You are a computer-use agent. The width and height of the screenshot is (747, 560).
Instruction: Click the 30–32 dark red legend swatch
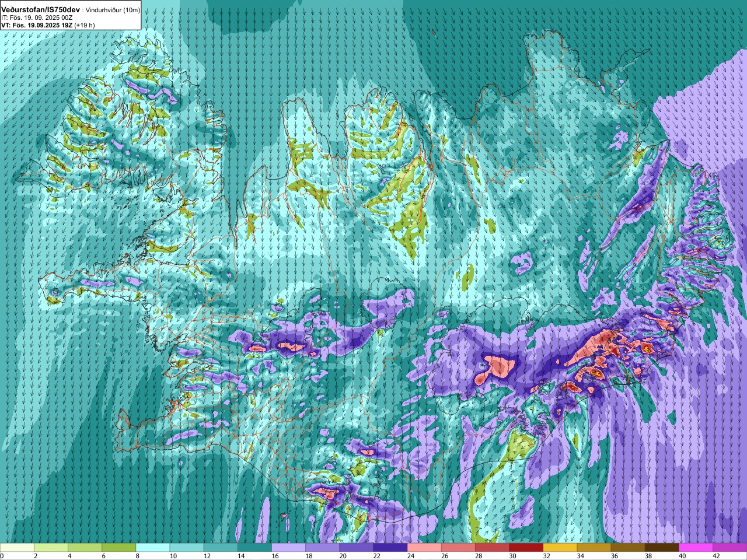pyautogui.click(x=526, y=548)
